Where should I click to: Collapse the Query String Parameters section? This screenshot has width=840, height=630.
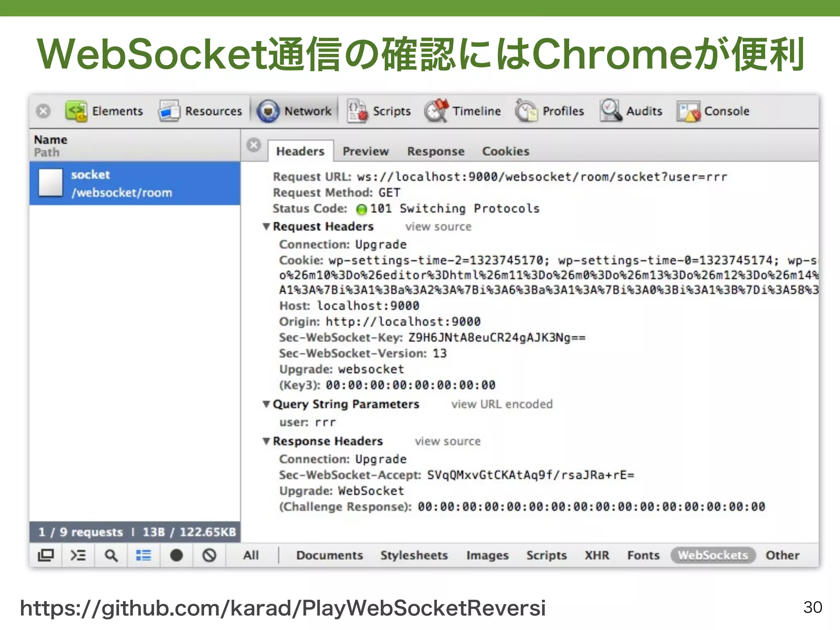point(266,404)
